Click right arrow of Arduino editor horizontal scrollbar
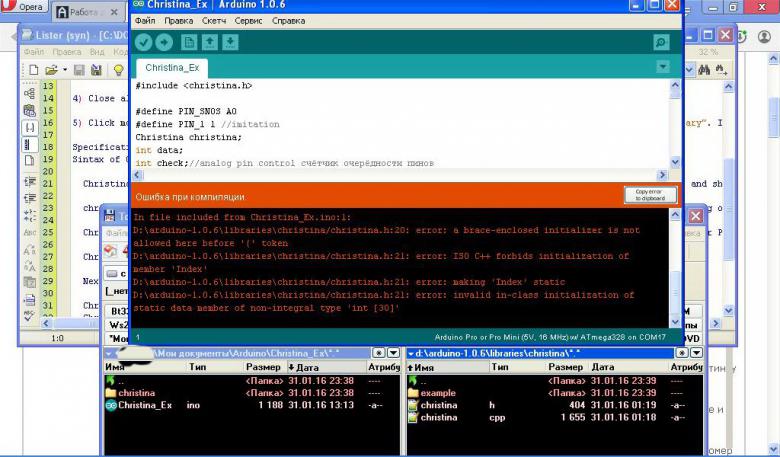The width and height of the screenshot is (780, 457). tap(662, 175)
